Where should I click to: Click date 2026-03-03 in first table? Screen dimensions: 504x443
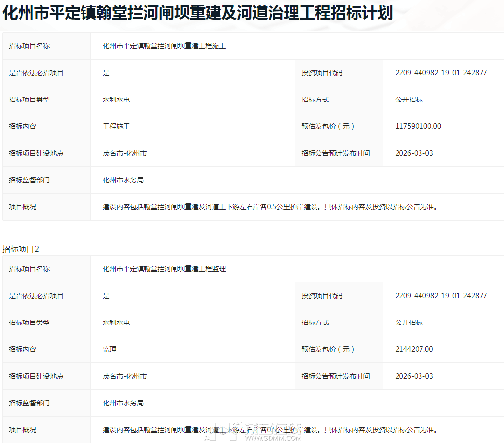(x=414, y=153)
